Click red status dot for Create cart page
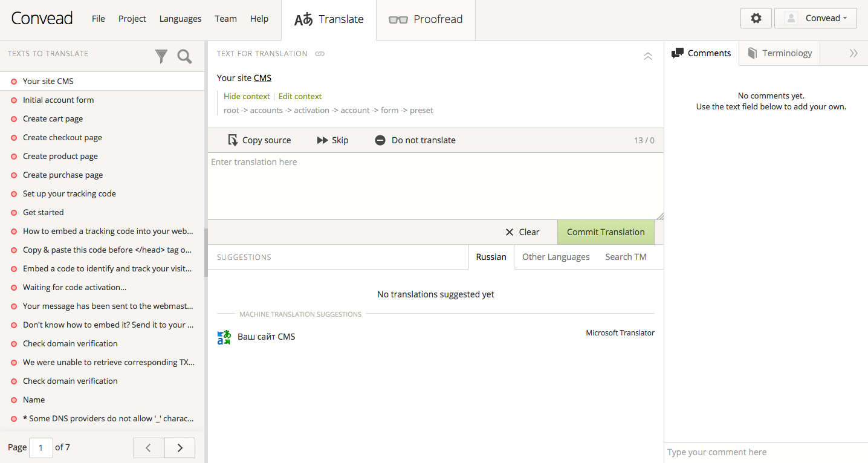 pyautogui.click(x=14, y=119)
